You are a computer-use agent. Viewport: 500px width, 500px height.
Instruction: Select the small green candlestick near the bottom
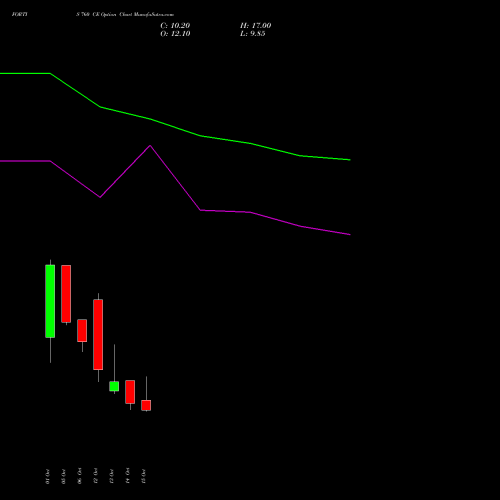click(x=114, y=386)
